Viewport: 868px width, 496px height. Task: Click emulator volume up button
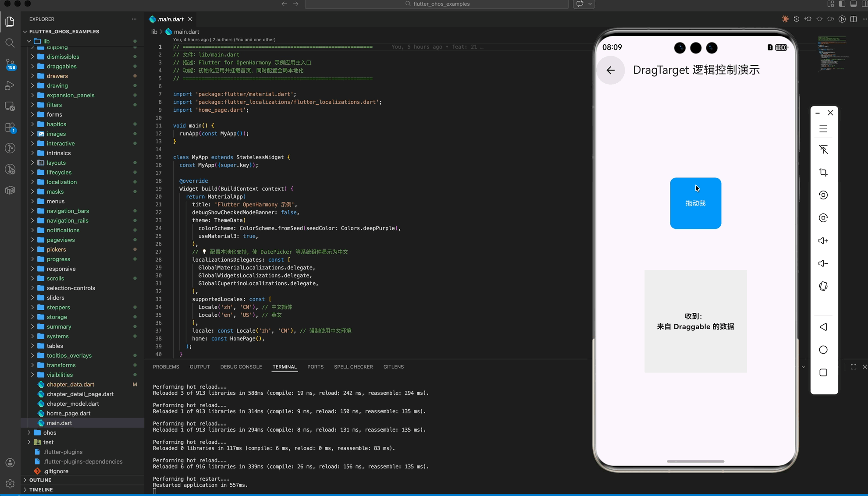tap(823, 241)
